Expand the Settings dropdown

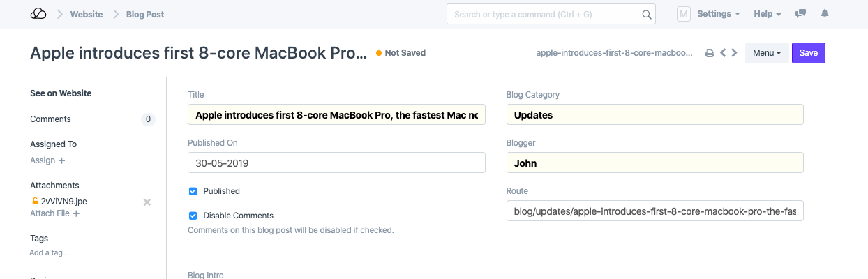[719, 14]
